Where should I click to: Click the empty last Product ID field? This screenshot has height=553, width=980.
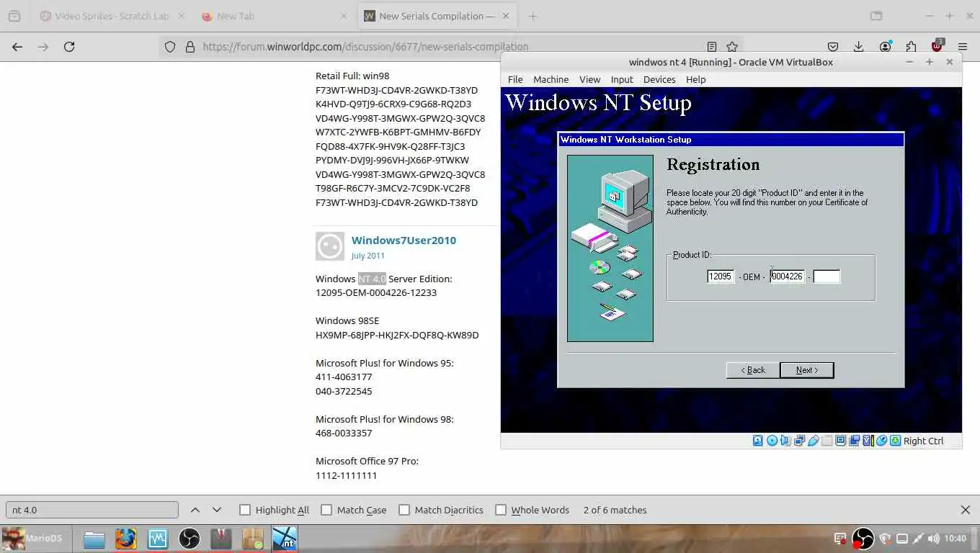click(x=827, y=276)
